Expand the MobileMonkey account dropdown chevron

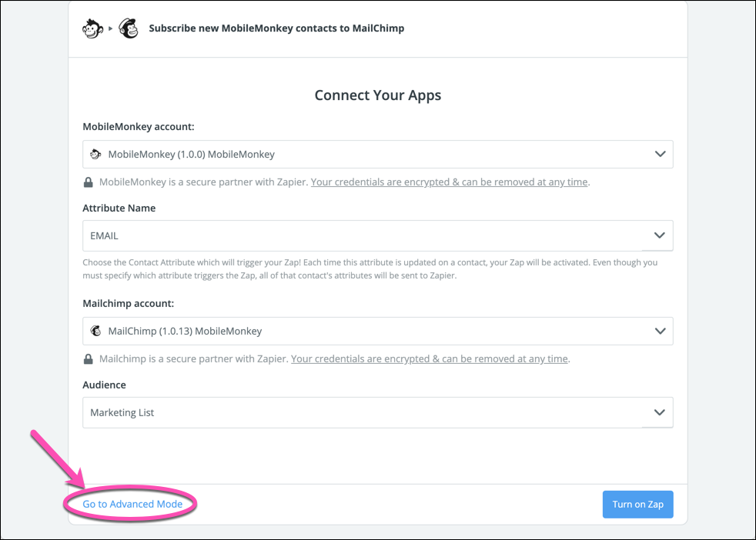pos(660,154)
